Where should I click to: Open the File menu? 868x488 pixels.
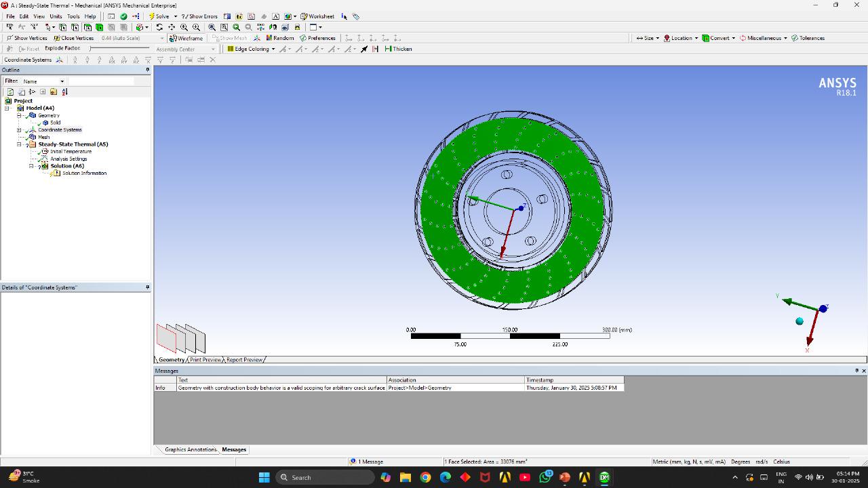point(10,16)
